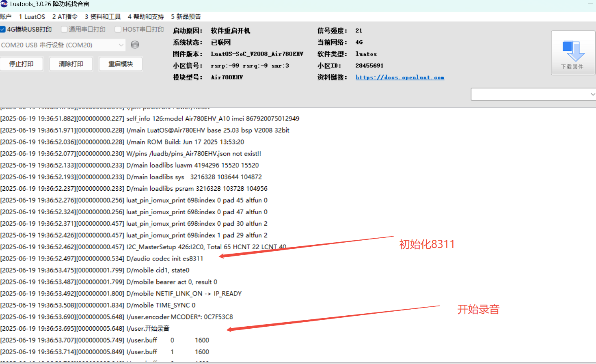596x364 pixels.
Task: Click the firmware version LuatOS-SoC_V2008_Air780EHV text
Action: click(257, 54)
